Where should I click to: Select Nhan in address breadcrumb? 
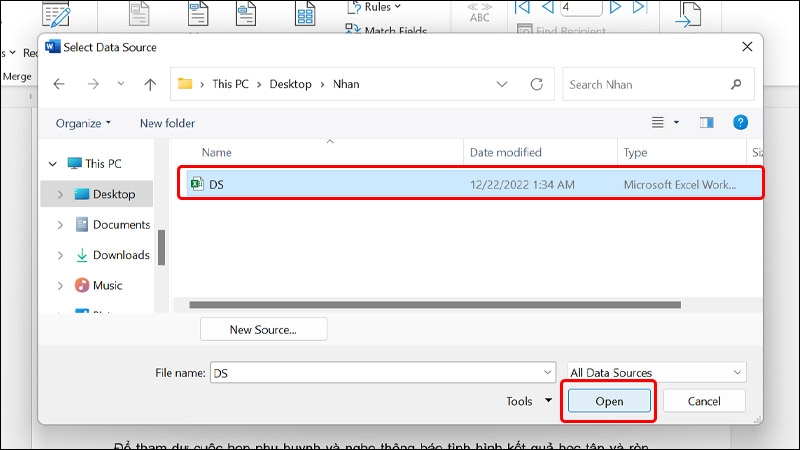click(346, 84)
